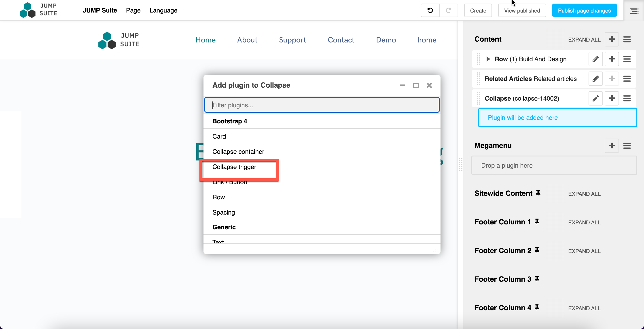
Task: Click the undo arrow icon
Action: click(430, 10)
